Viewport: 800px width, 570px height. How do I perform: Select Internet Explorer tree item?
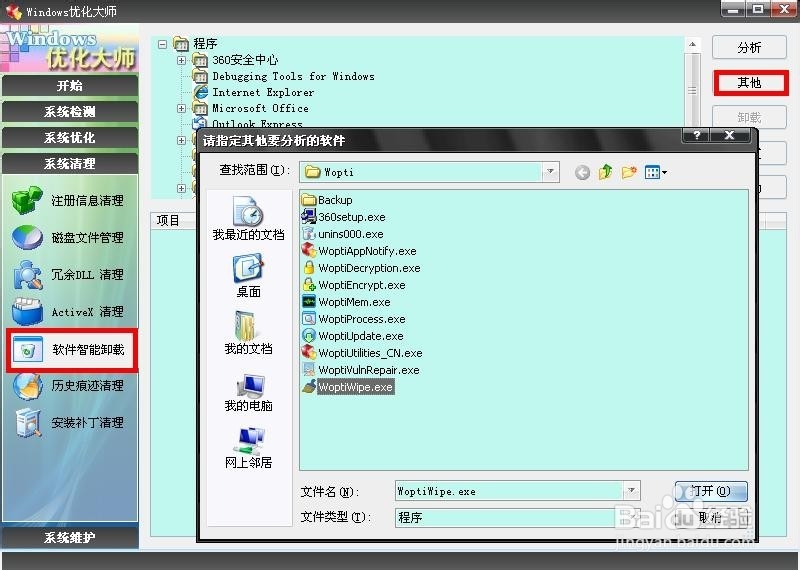coord(263,92)
